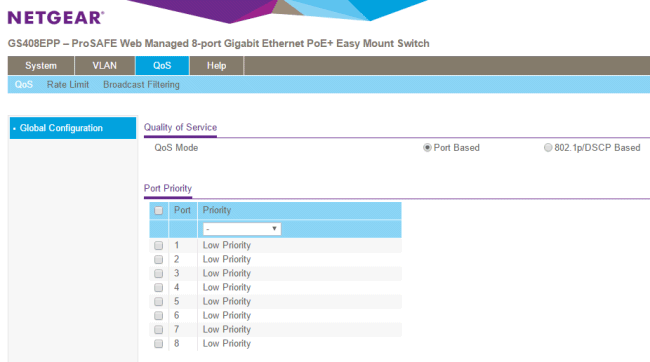
Task: Open the System tab
Action: pos(41,66)
